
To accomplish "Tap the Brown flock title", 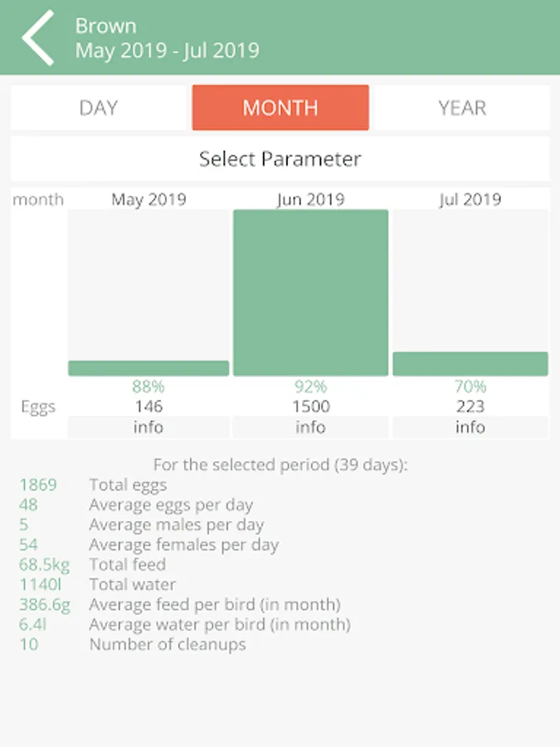I will 105,26.
